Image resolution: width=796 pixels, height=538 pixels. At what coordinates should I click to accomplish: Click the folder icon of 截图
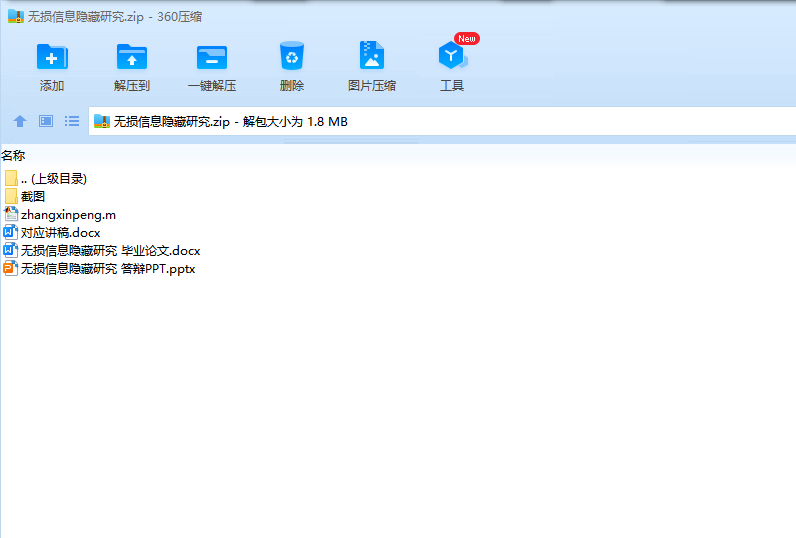11,196
